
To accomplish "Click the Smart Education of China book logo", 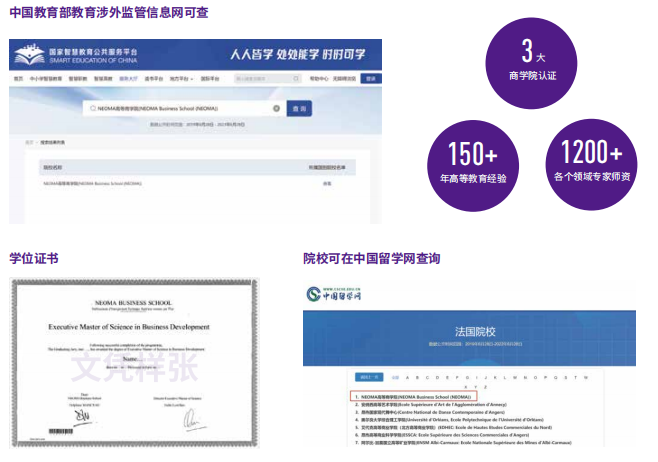I will click(x=29, y=55).
